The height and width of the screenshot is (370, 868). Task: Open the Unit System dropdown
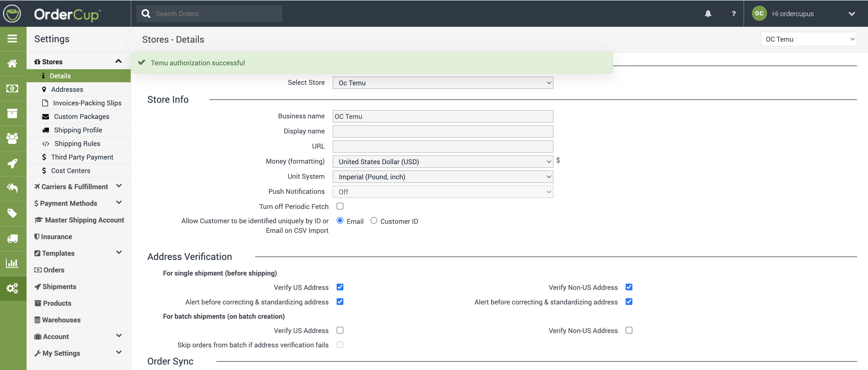442,177
